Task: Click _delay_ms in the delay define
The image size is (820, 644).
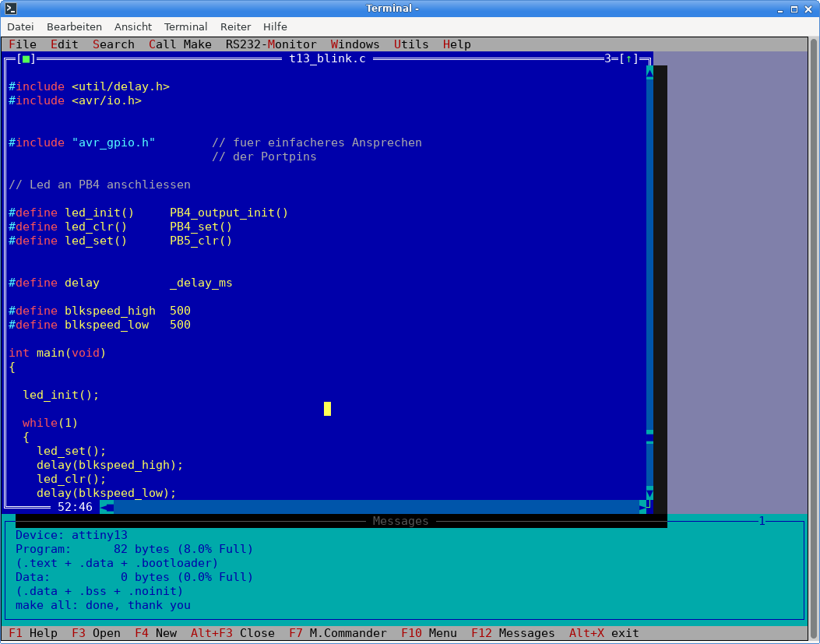Action: (201, 283)
